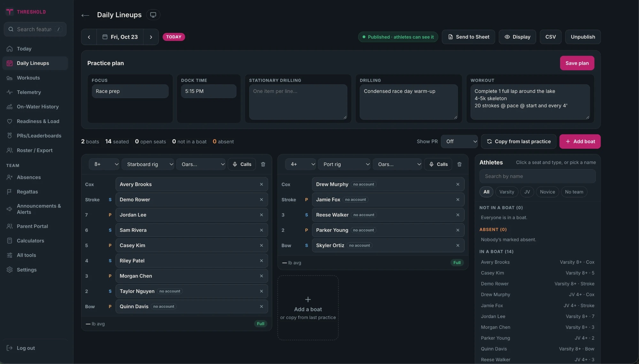Filter athletes by Novice
Image resolution: width=639 pixels, height=364 pixels.
[x=548, y=192]
